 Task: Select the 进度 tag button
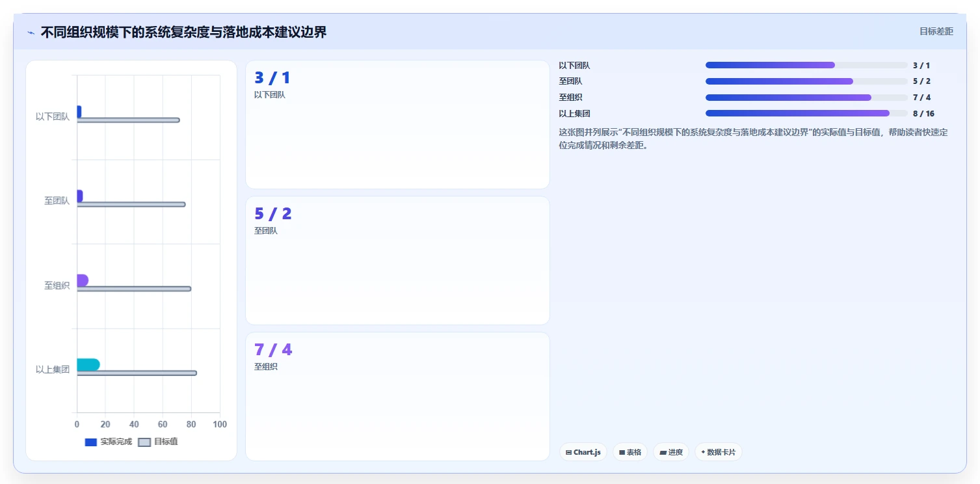[671, 452]
